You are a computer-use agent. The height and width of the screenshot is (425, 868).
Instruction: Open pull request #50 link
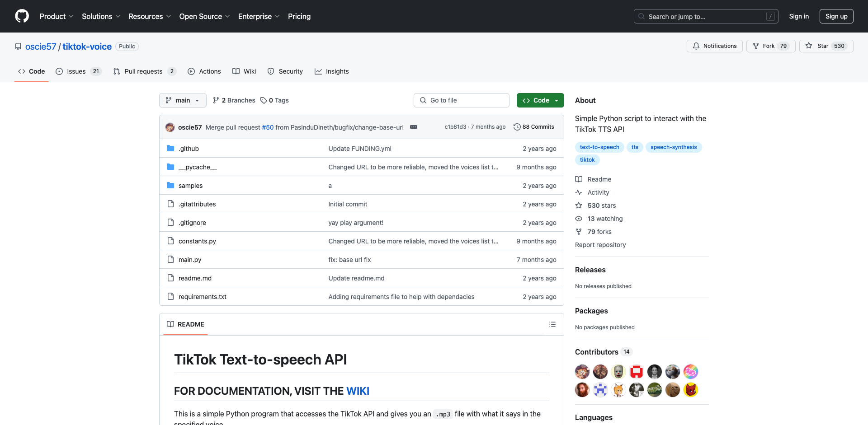pos(268,127)
